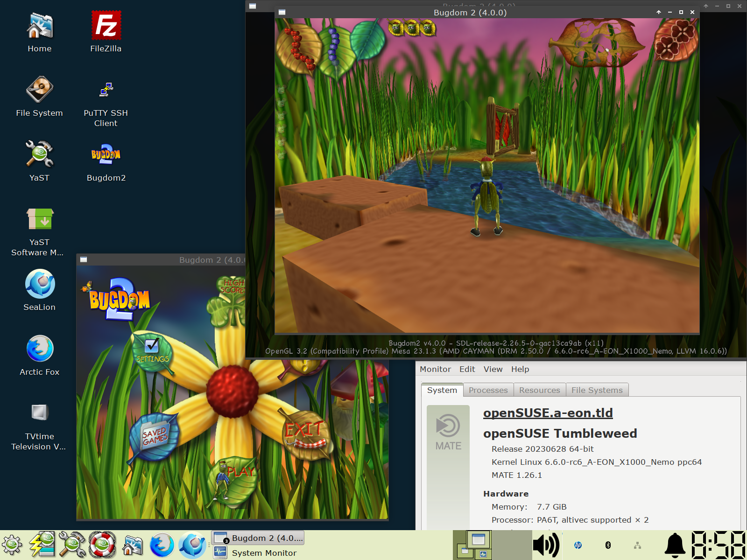
Task: Select the System tab
Action: click(442, 390)
